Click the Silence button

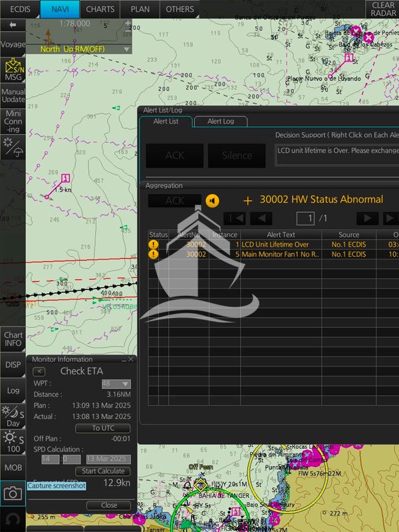237,156
